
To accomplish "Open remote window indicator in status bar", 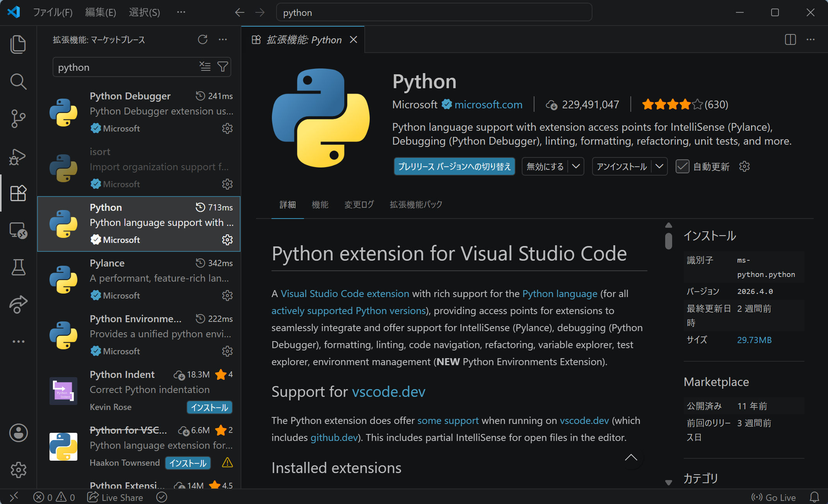I will point(14,497).
